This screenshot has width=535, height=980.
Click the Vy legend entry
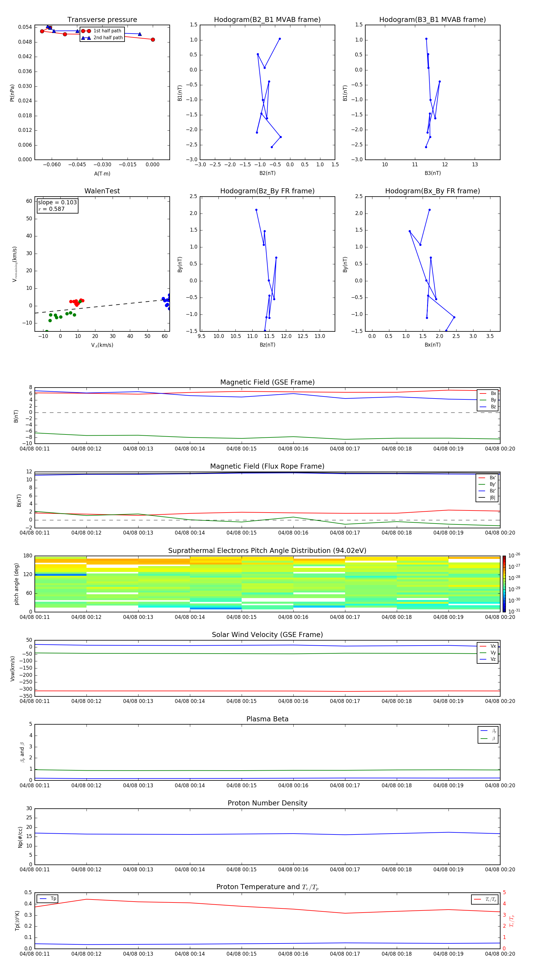pos(488,652)
